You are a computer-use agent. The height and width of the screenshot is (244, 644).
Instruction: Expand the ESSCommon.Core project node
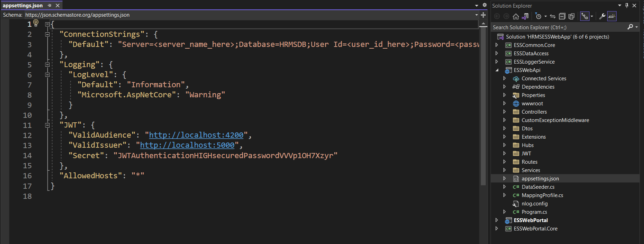[497, 45]
